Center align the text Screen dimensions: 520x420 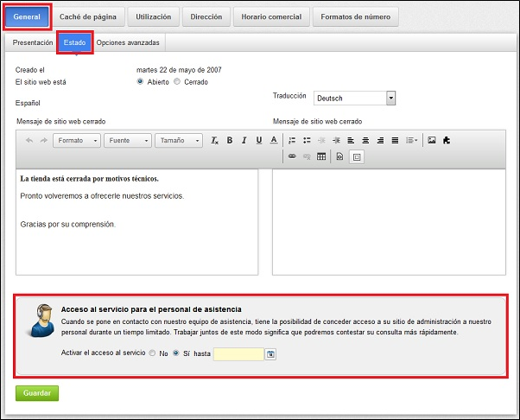click(x=365, y=140)
